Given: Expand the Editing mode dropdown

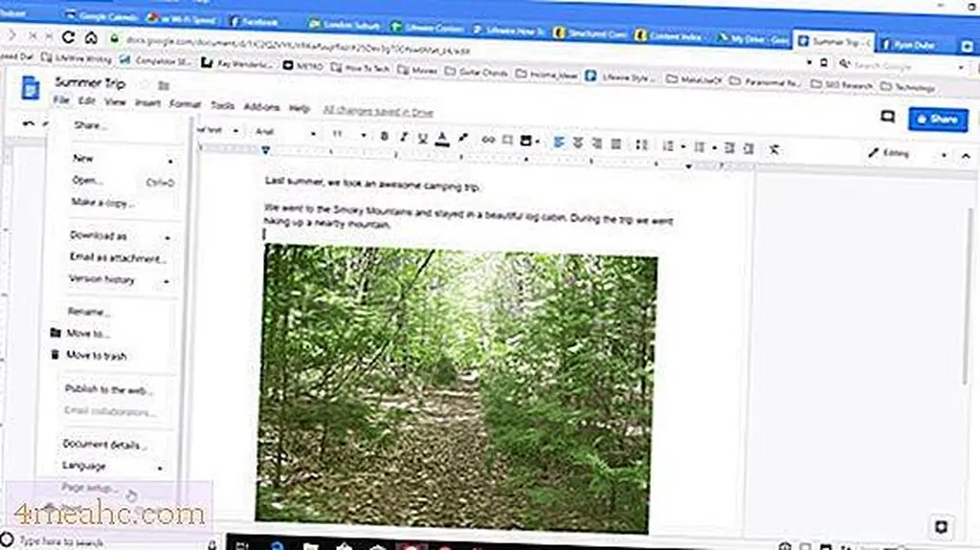Looking at the screenshot, I should click(x=907, y=153).
